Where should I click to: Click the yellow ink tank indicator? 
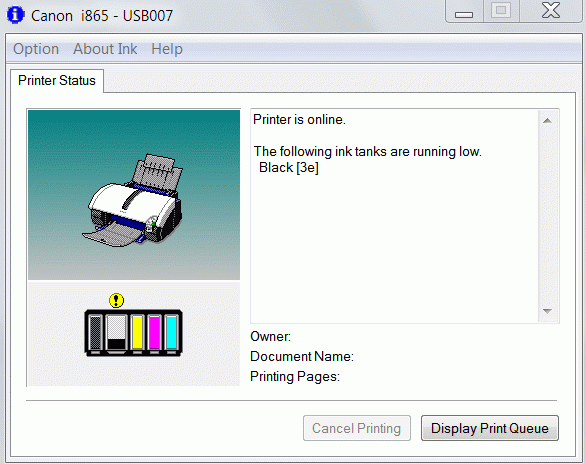[x=138, y=332]
